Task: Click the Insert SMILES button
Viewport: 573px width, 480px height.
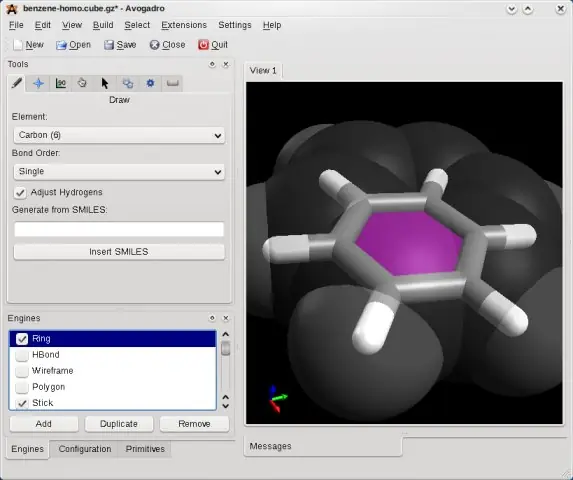Action: 119,252
